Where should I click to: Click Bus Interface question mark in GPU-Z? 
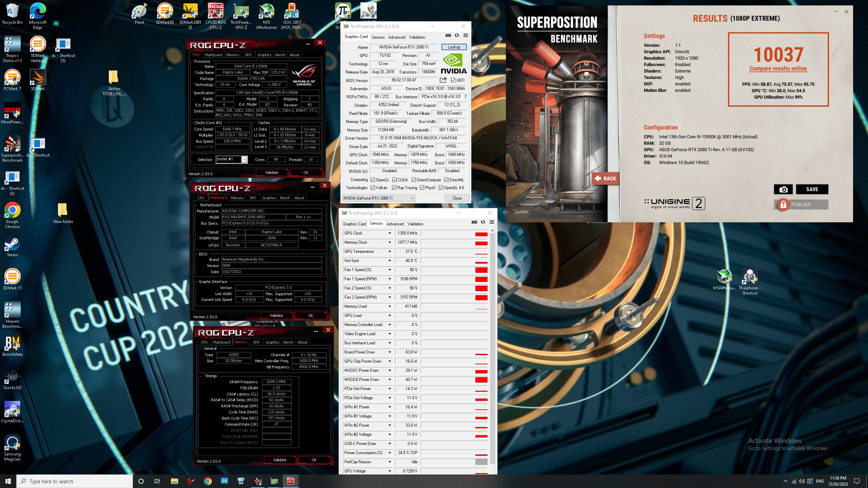[x=466, y=97]
